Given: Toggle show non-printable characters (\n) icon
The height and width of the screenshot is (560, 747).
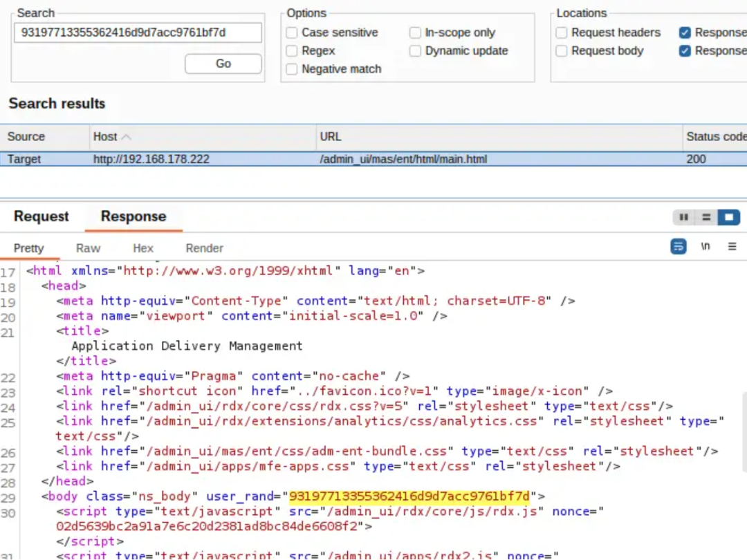Looking at the screenshot, I should [705, 246].
